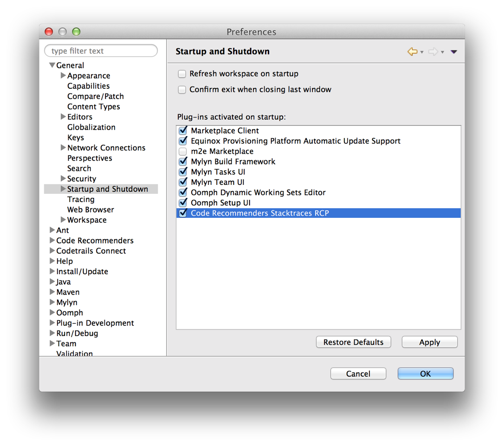The width and height of the screenshot is (504, 446).
Task: Expand the Oomph preferences node
Action: (x=52, y=312)
